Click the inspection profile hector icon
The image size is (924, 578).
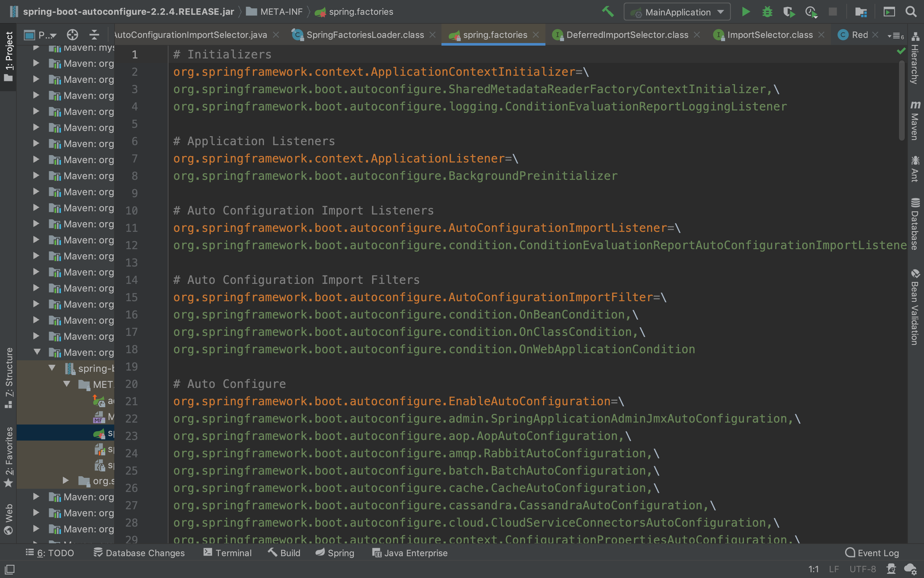(x=891, y=569)
